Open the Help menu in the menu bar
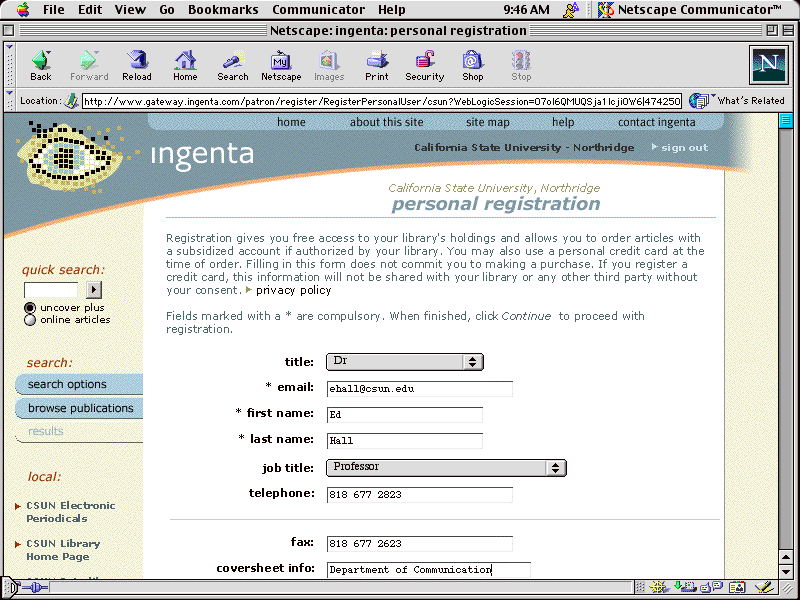800x600 pixels. coord(392,9)
